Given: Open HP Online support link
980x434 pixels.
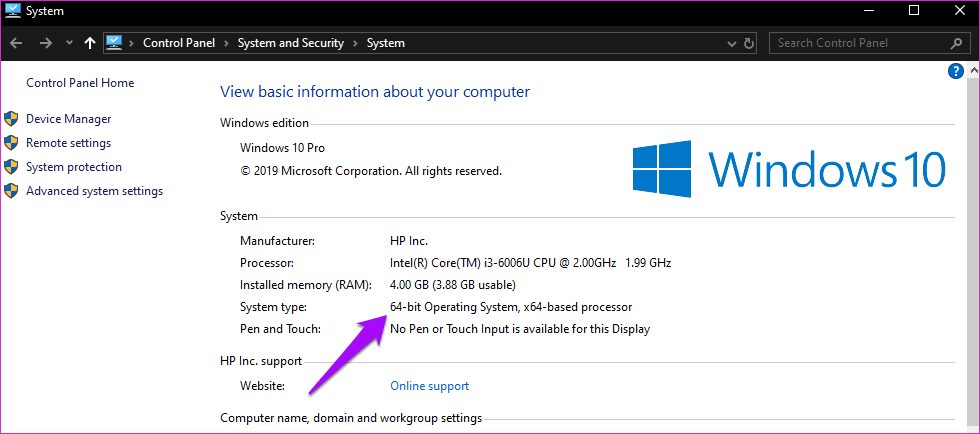Looking at the screenshot, I should tap(429, 386).
